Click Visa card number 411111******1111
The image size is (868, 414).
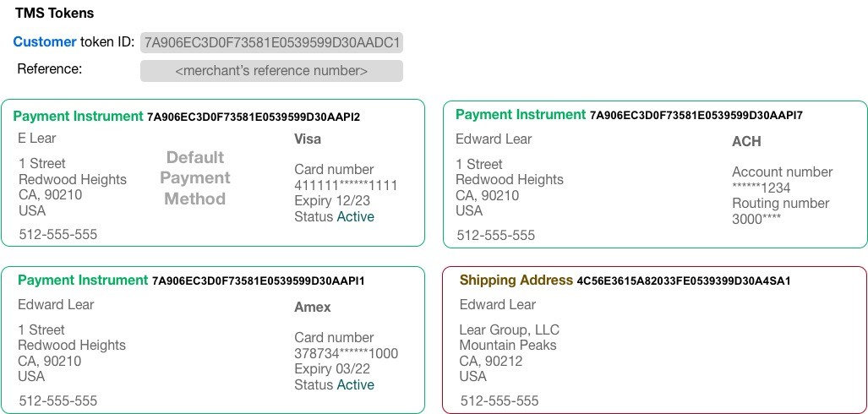(x=346, y=185)
